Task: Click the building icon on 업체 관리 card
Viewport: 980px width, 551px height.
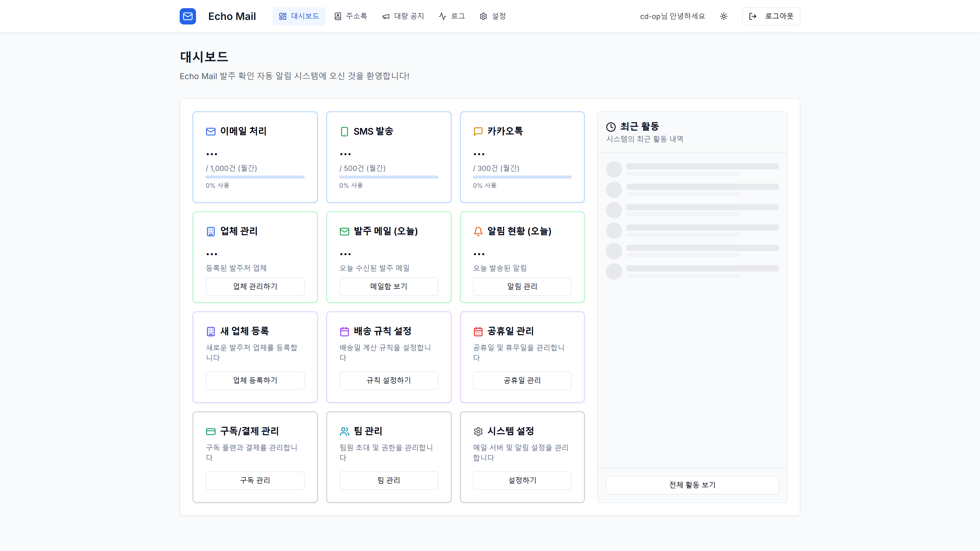Action: (211, 231)
